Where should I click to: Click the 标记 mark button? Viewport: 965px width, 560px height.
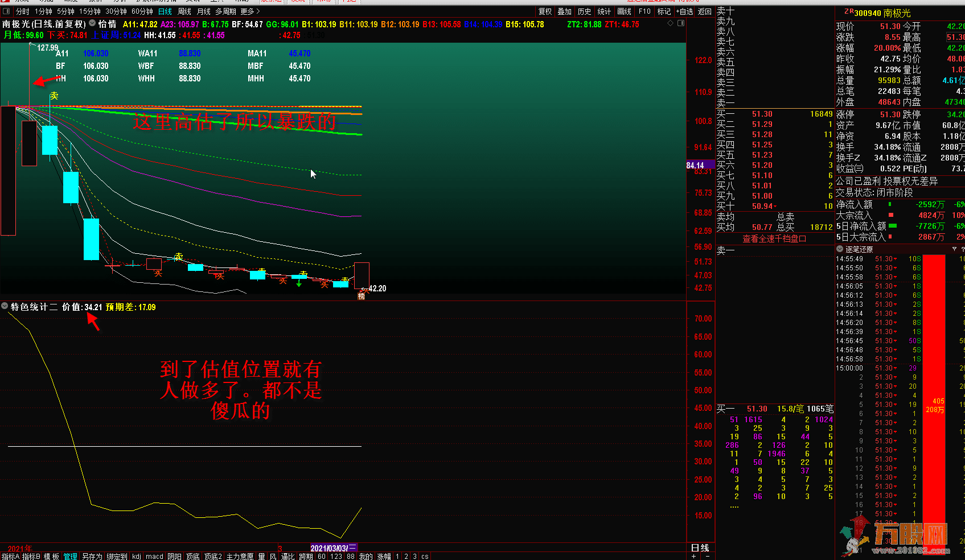[664, 11]
